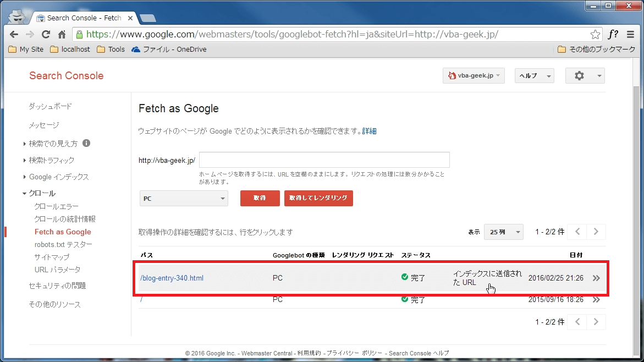Bookmark this page via the star icon
Screen dimensions: 644x362
pos(595,34)
